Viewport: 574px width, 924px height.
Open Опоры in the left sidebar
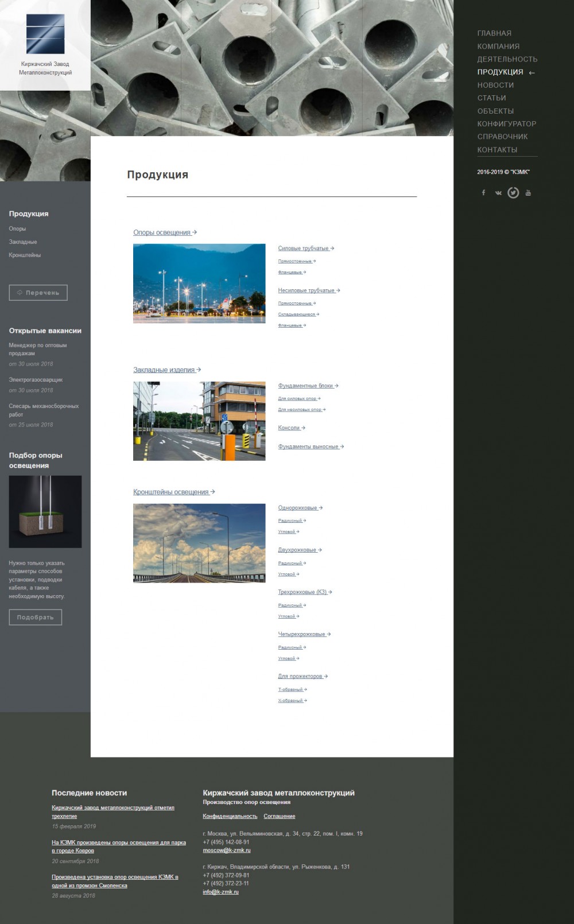click(17, 229)
